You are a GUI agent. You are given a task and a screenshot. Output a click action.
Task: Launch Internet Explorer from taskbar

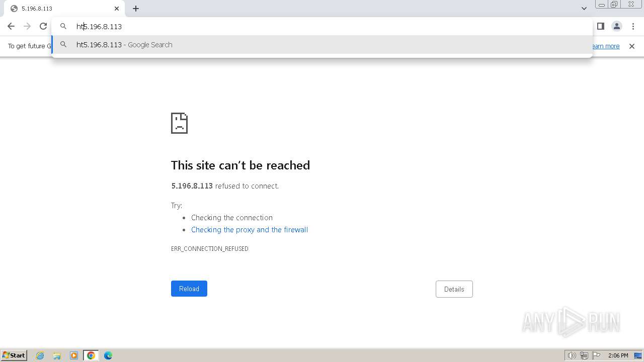[x=40, y=355]
